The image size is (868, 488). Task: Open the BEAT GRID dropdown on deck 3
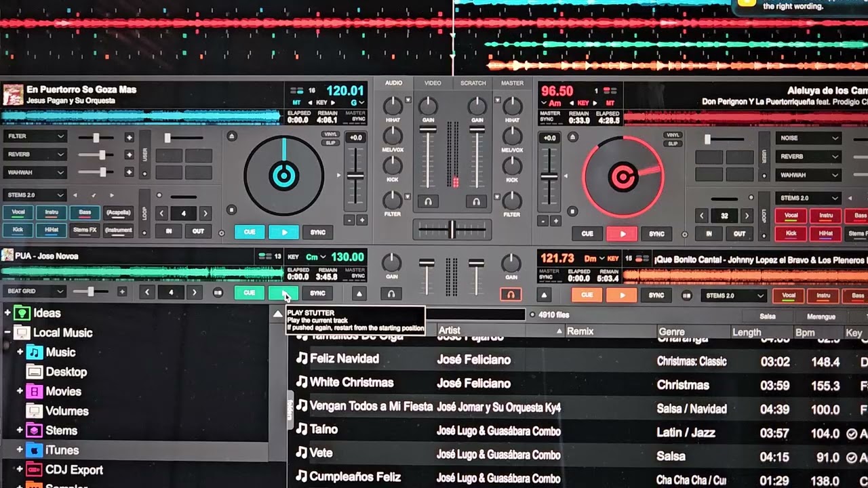[35, 291]
